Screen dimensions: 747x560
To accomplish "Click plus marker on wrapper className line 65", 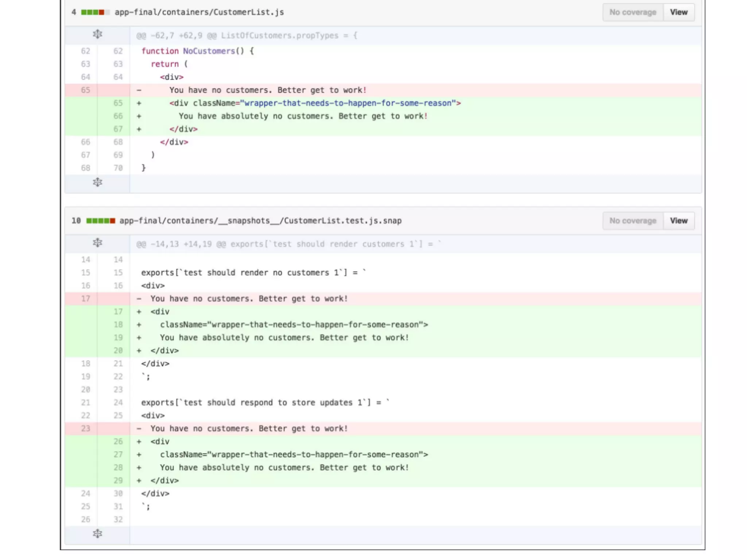I will pos(139,104).
